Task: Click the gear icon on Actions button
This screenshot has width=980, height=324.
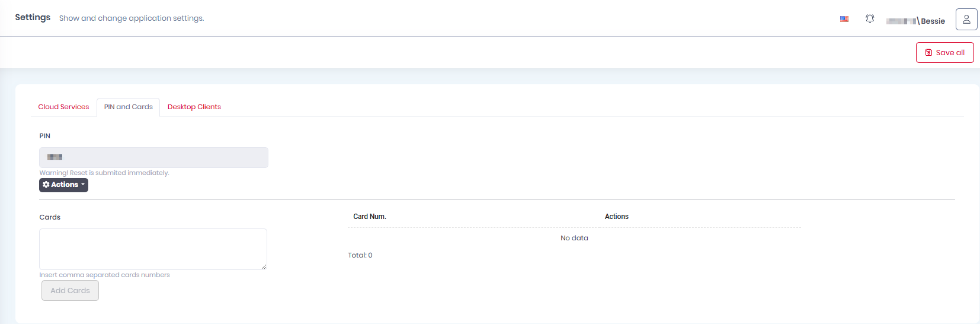Action: pos(46,185)
